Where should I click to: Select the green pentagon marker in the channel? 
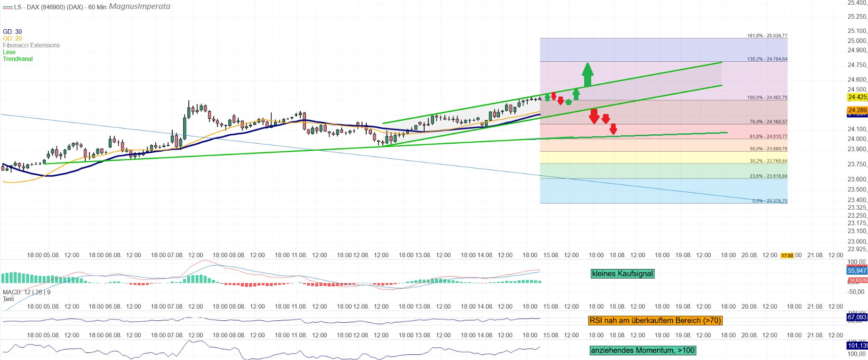tap(568, 102)
